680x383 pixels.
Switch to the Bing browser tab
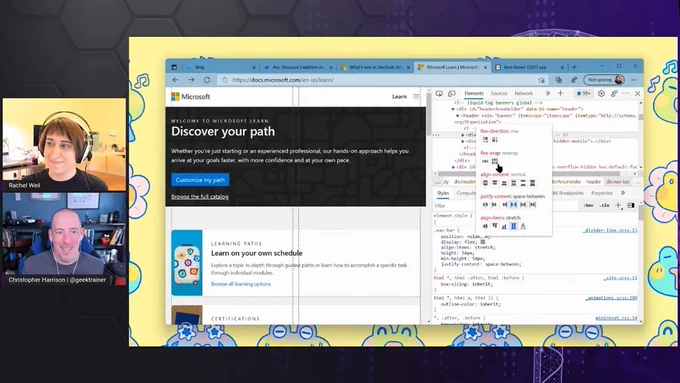pos(221,67)
